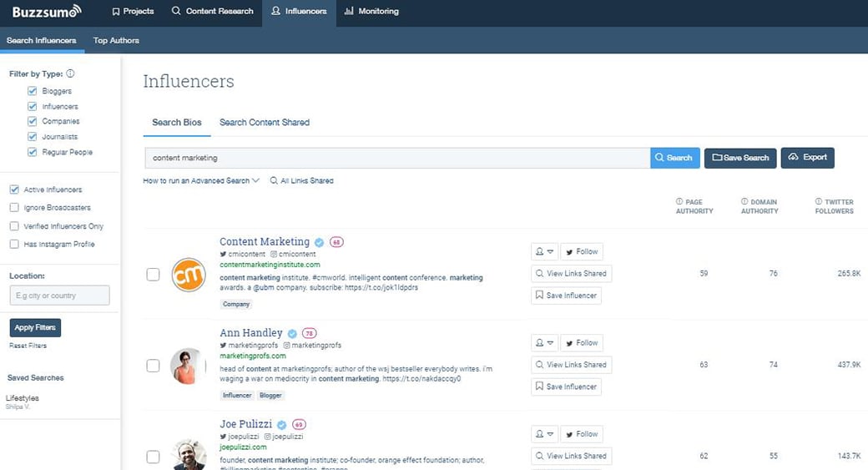
Task: Click the Twitter Followers info icon
Action: pyautogui.click(x=819, y=202)
